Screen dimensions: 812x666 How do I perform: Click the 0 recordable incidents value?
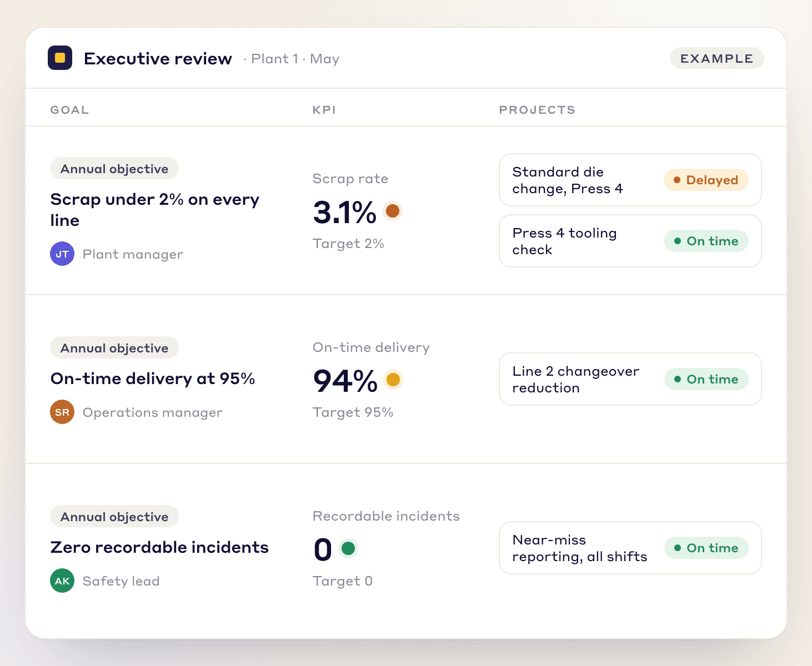click(x=323, y=549)
